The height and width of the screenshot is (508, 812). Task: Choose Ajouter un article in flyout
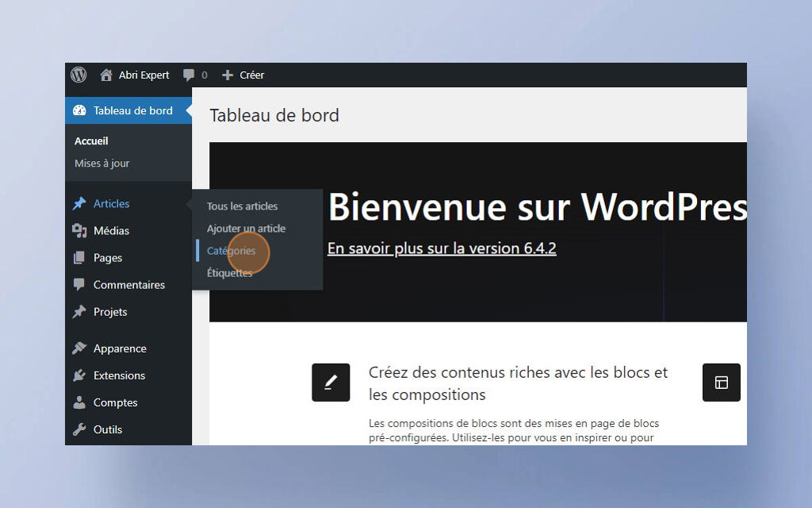click(246, 229)
